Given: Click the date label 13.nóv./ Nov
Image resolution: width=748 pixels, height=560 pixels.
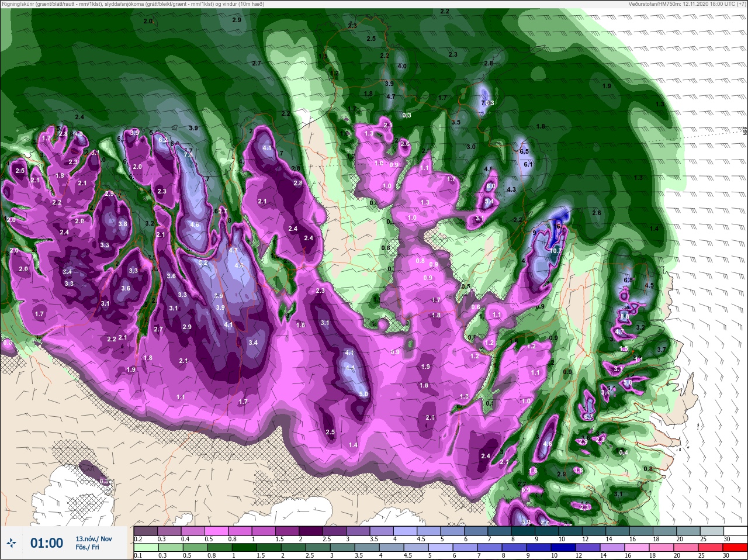Looking at the screenshot, I should tap(93, 539).
